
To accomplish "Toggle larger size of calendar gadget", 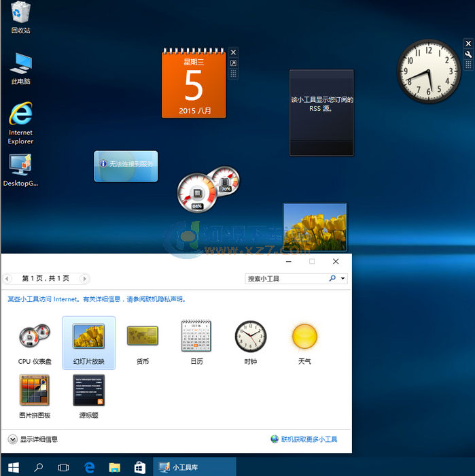I will click(234, 63).
